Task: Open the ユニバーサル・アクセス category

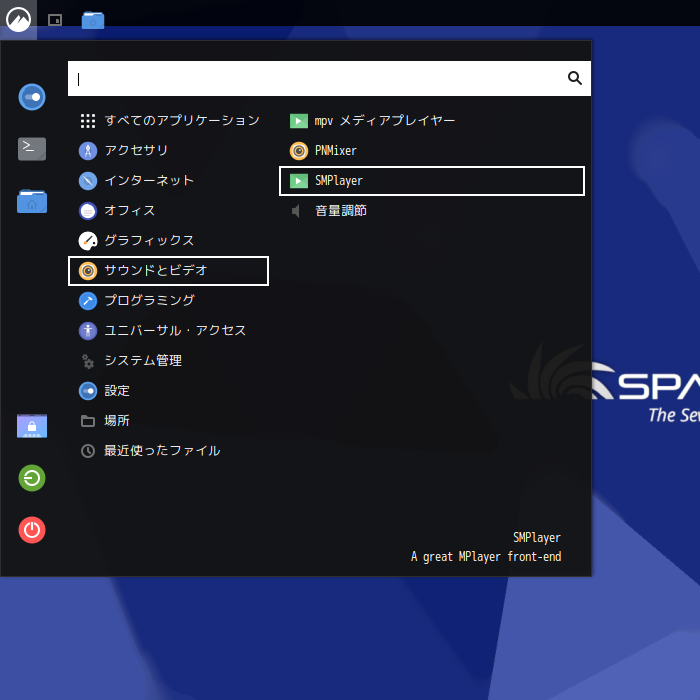Action: click(x=168, y=331)
